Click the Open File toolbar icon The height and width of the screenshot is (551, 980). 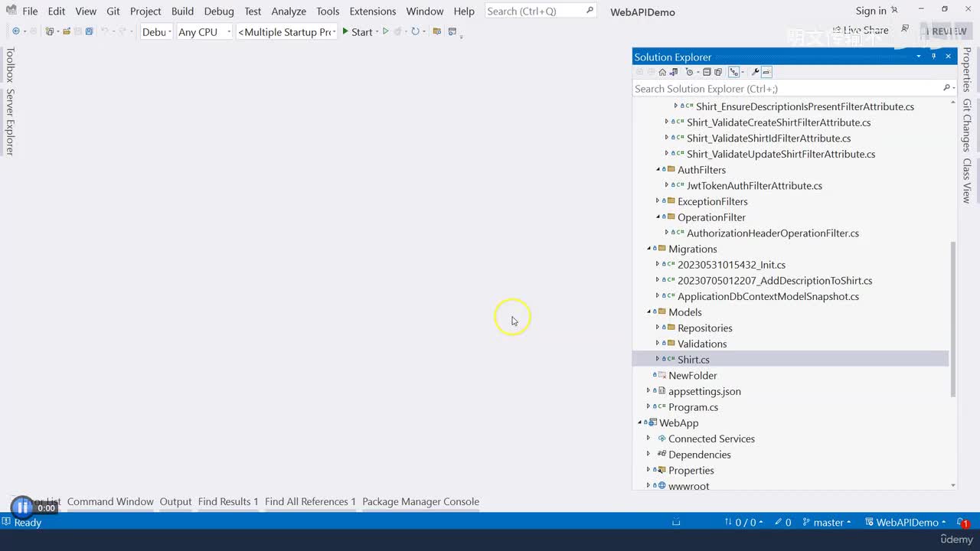point(67,31)
